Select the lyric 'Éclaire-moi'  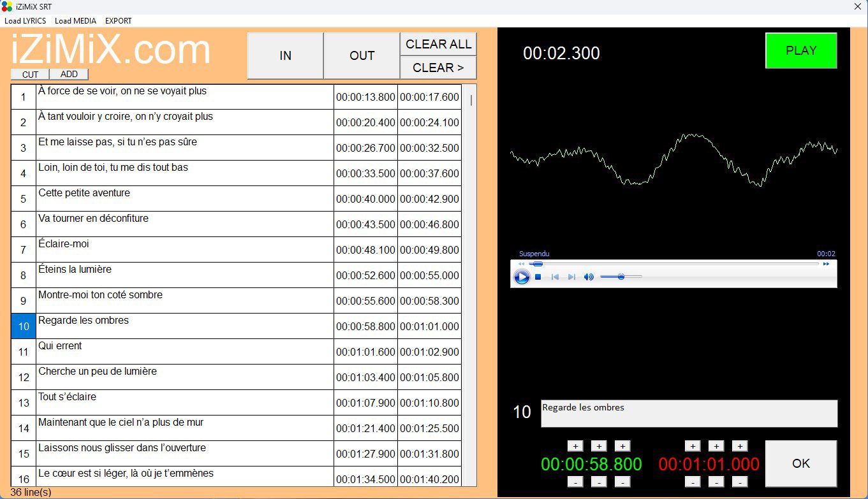tap(185, 249)
